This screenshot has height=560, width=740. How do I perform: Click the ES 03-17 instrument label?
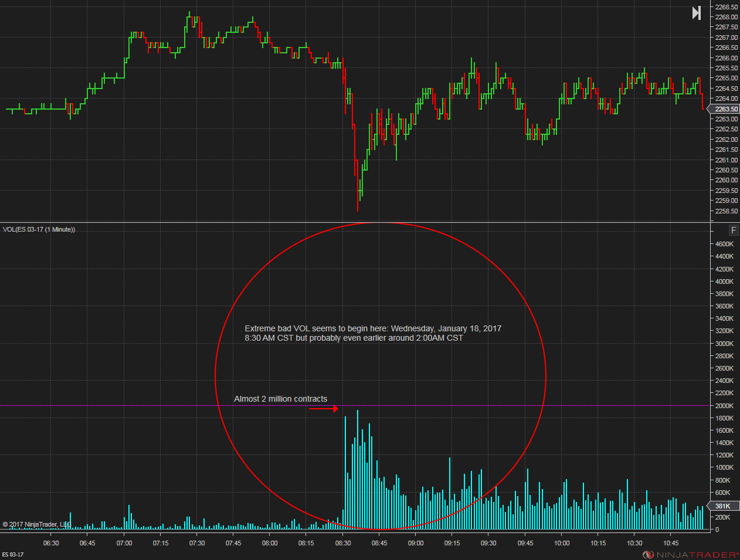coord(13,555)
